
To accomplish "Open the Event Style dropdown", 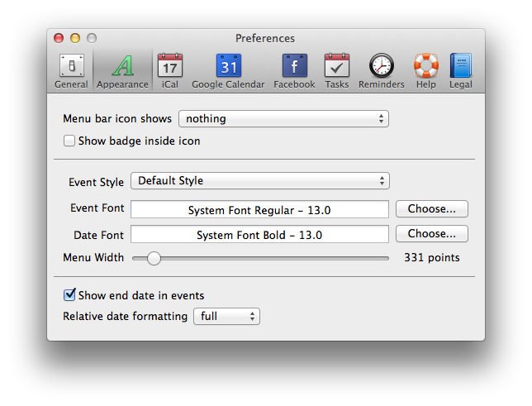I will [x=259, y=181].
